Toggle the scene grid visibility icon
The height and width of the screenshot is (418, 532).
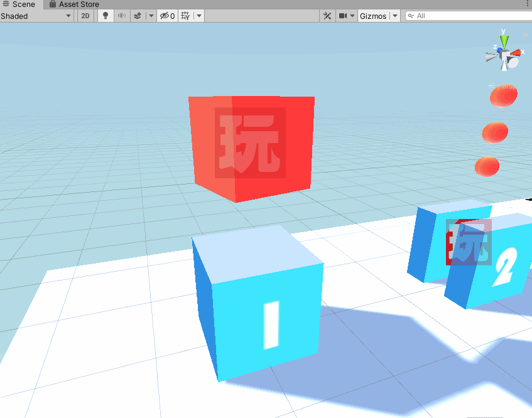click(185, 16)
